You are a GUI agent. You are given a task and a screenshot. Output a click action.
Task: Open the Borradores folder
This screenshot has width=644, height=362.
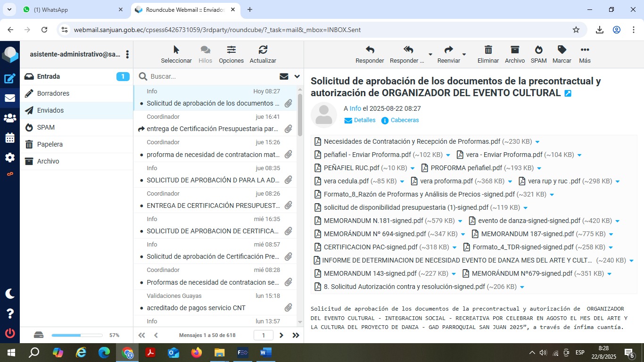pos(53,93)
